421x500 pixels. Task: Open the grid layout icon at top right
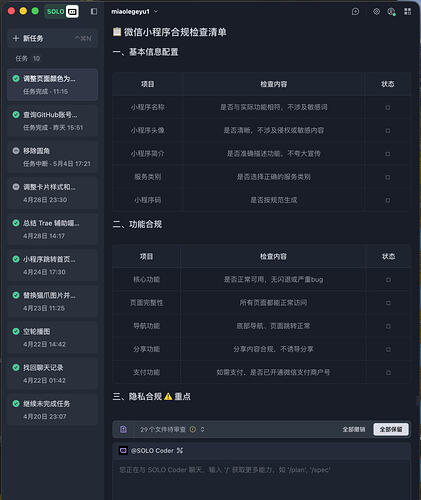(x=407, y=12)
